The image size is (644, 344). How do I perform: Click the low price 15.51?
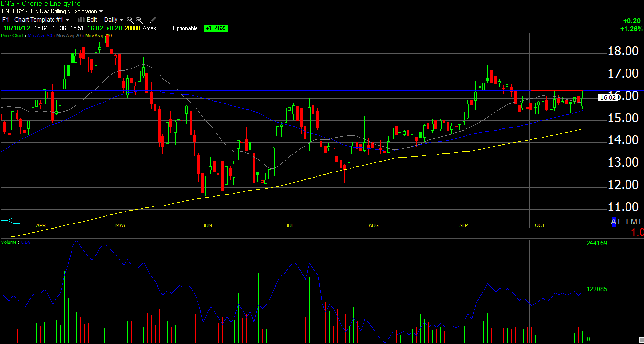77,28
